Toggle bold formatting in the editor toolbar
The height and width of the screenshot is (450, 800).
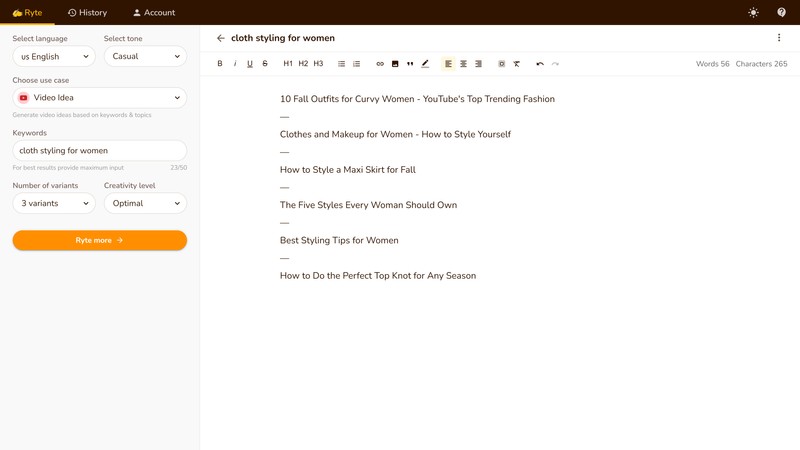(220, 64)
